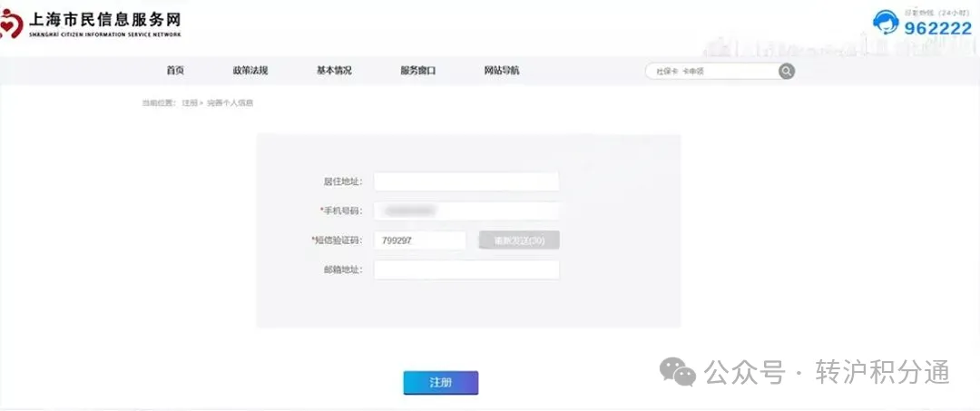
Task: Focus the 短信验证码 field containing 799297
Action: 420,240
